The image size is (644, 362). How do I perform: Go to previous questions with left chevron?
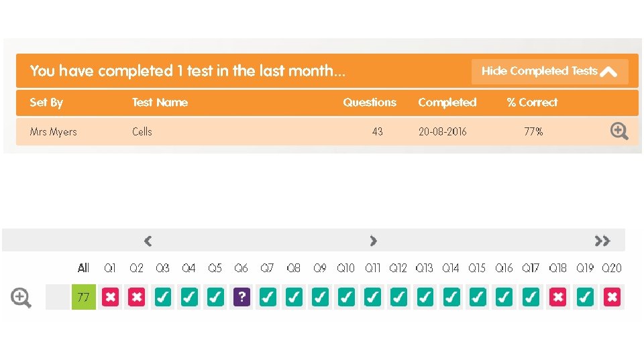(x=148, y=241)
